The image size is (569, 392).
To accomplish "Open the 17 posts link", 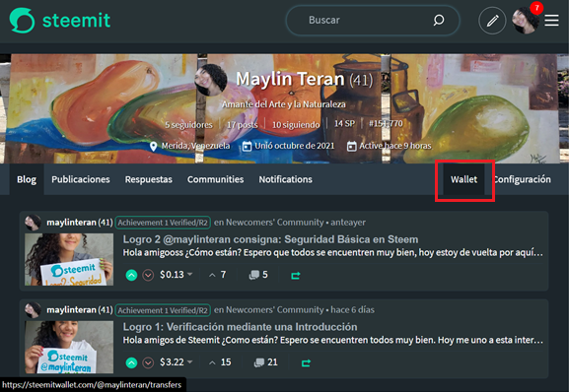I will (242, 125).
